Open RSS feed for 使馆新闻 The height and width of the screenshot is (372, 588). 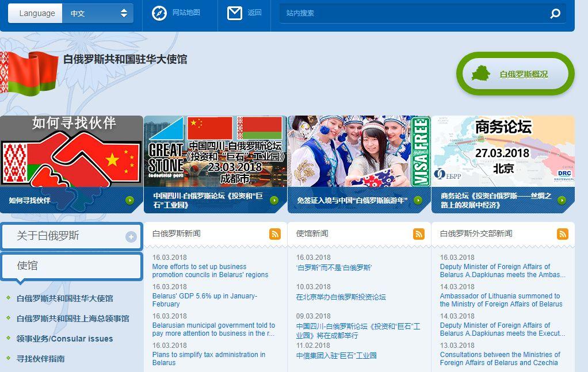[x=419, y=234]
